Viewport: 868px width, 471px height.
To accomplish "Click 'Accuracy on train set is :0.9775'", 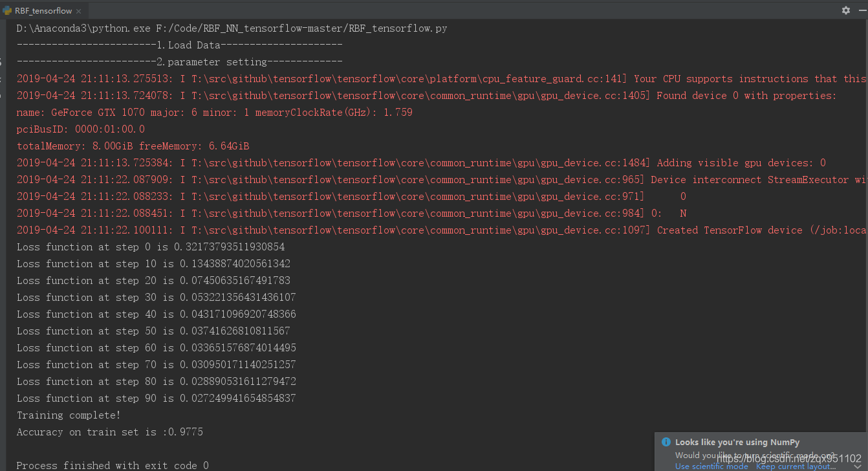I will point(109,432).
